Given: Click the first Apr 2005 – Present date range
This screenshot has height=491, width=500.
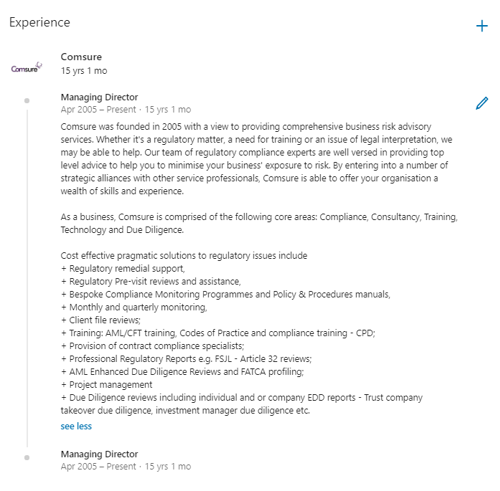Looking at the screenshot, I should pos(98,109).
